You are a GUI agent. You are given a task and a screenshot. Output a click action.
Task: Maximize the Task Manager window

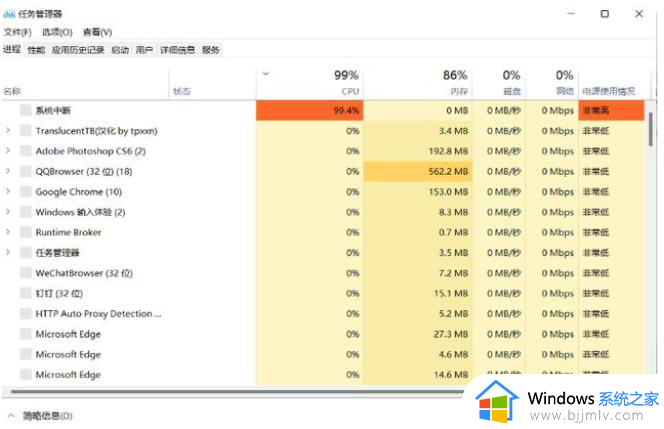coord(605,14)
